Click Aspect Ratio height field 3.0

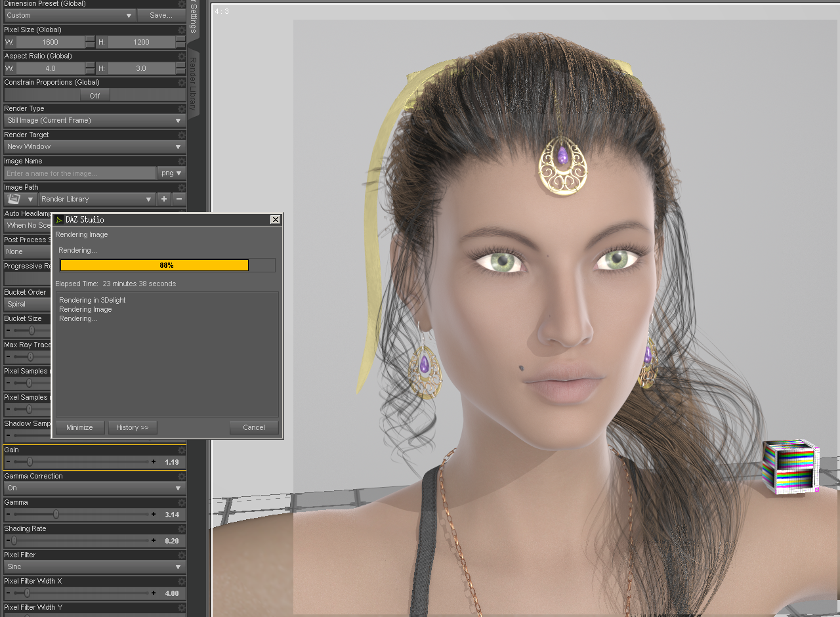[141, 68]
